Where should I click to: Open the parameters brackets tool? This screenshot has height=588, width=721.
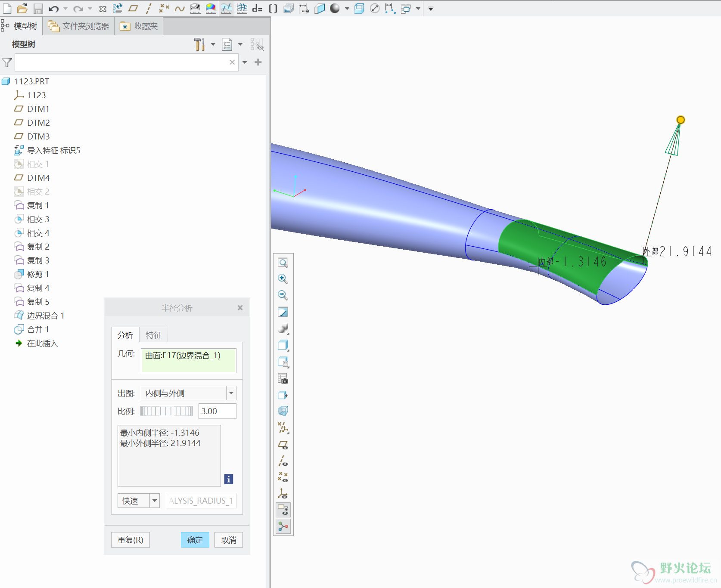tap(273, 8)
